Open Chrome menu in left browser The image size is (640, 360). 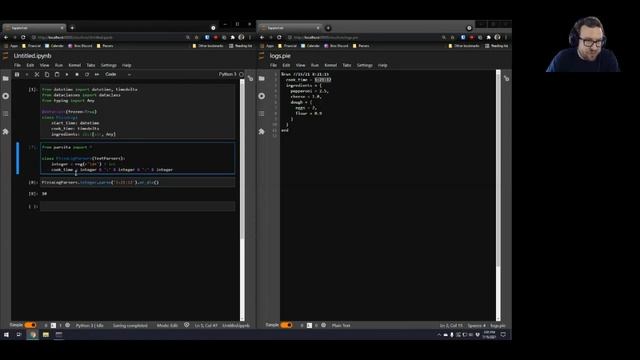click(250, 37)
